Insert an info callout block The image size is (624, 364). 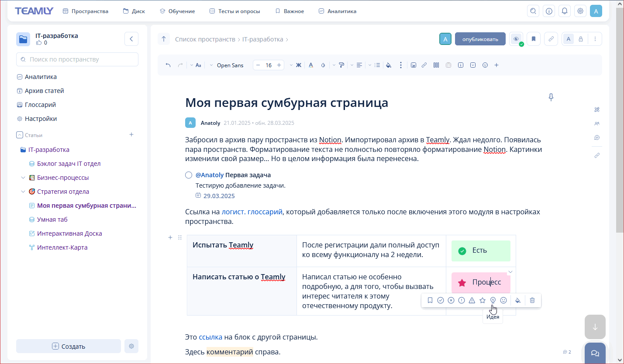pos(461,65)
